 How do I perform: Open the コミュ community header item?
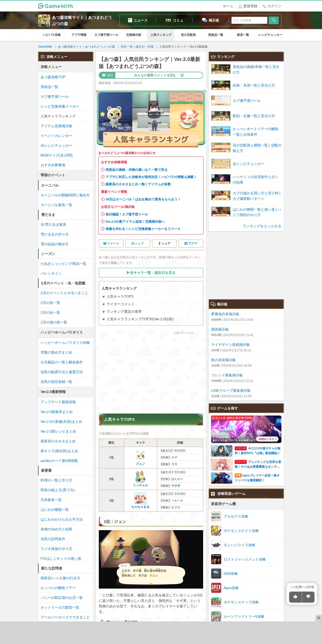click(174, 20)
